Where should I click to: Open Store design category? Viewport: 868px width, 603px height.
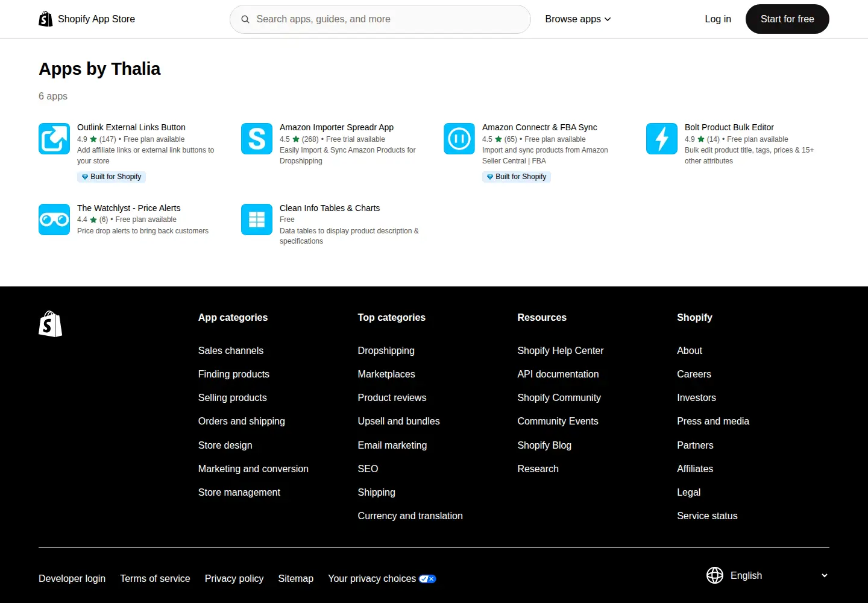[225, 445]
